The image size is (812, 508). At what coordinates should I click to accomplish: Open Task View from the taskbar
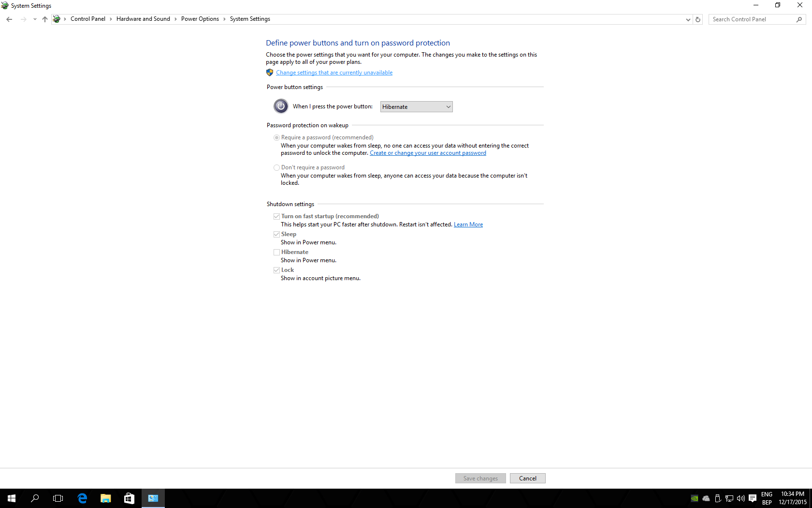point(58,498)
